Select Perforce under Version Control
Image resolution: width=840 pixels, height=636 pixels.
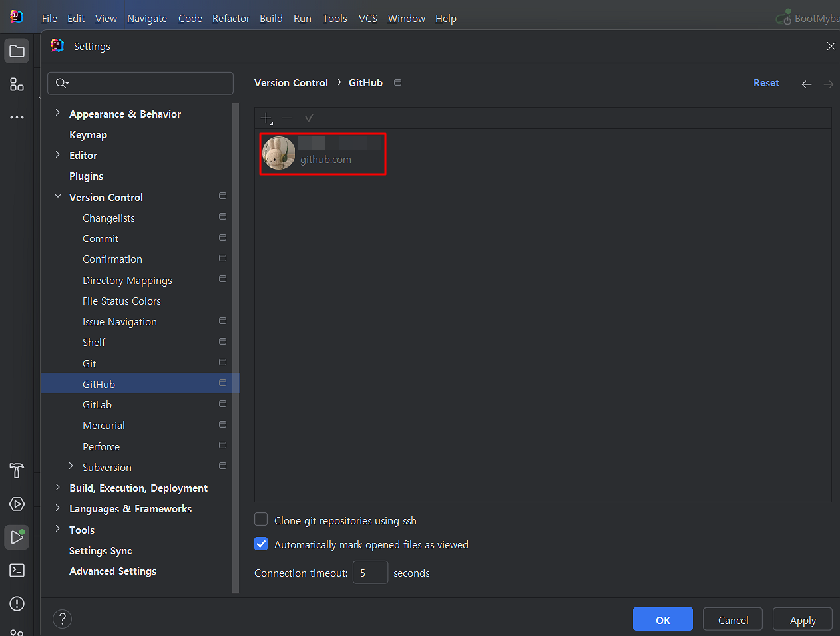click(101, 446)
